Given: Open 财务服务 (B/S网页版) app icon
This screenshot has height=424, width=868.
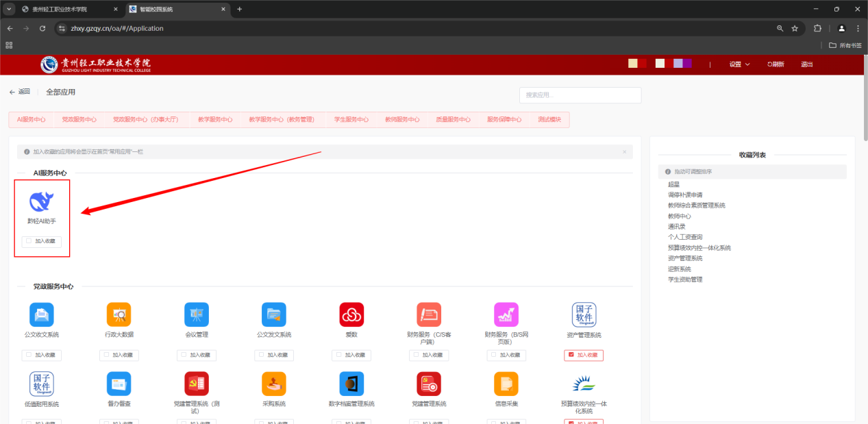Looking at the screenshot, I should (x=506, y=314).
